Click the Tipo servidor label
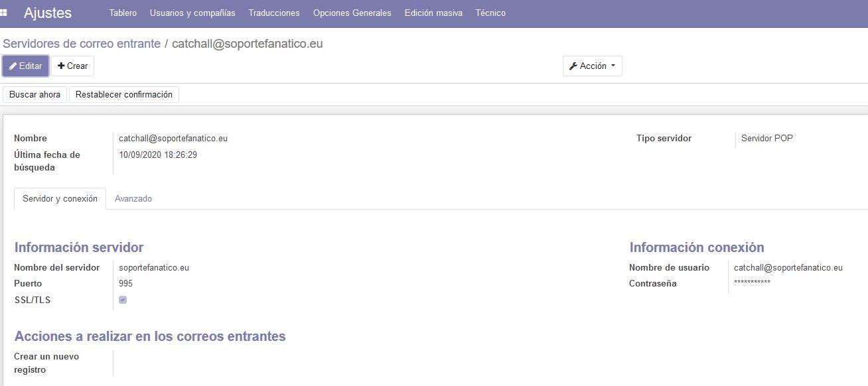 click(664, 139)
